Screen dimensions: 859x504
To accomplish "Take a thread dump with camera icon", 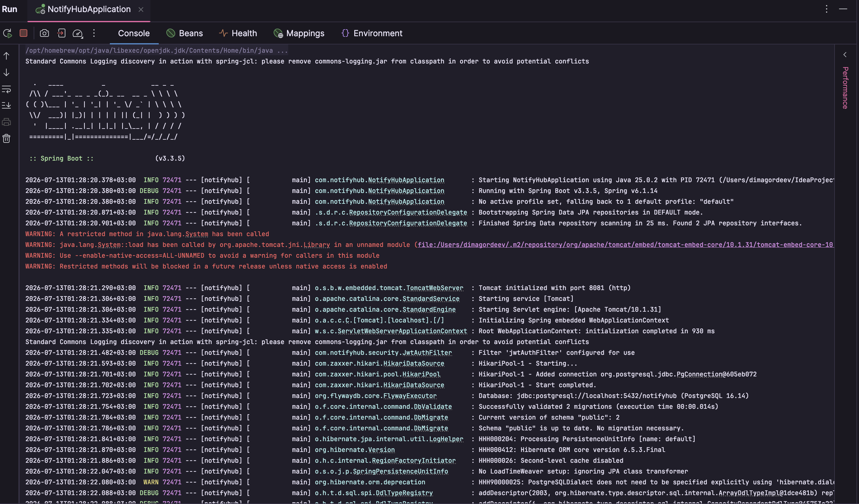I will [x=44, y=33].
